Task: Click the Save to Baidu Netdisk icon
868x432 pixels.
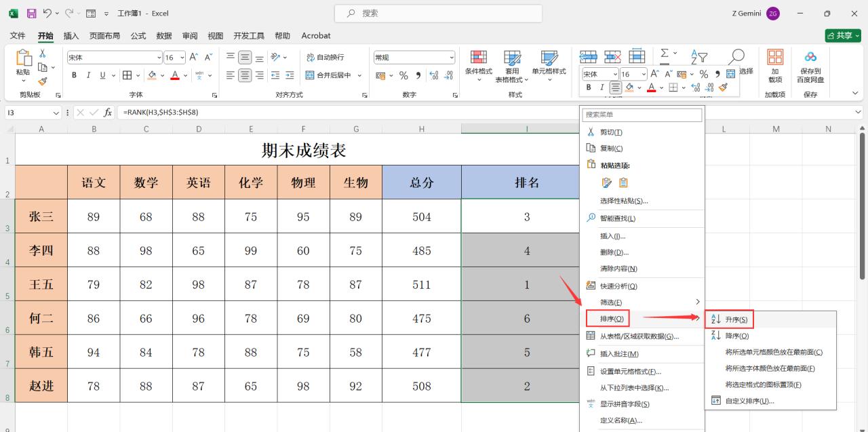Action: click(810, 57)
